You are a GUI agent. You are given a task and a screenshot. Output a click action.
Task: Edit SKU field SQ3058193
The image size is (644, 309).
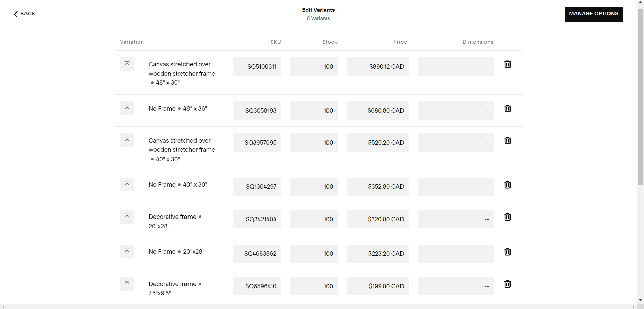257,110
